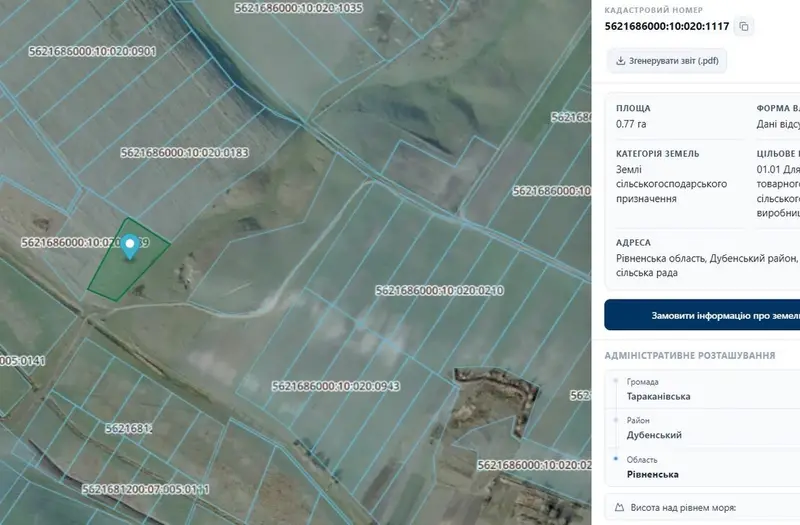Click the address text Рівненська область, Дубенський район

[x=705, y=258]
